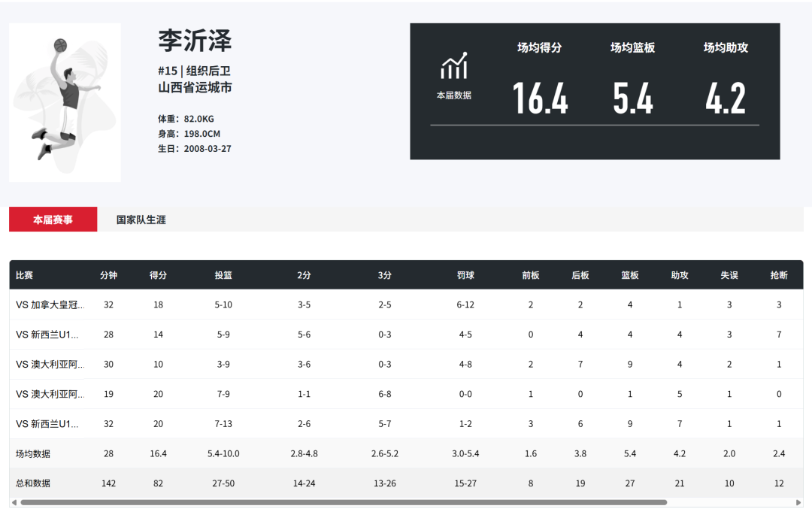Click the 5-7 three-point cell
The image size is (812, 515).
(x=385, y=423)
